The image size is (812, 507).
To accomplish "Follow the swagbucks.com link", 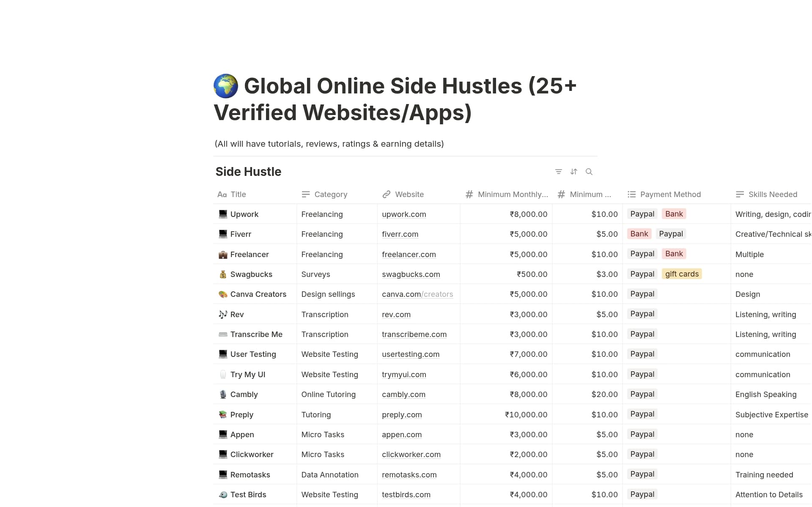I will [411, 274].
